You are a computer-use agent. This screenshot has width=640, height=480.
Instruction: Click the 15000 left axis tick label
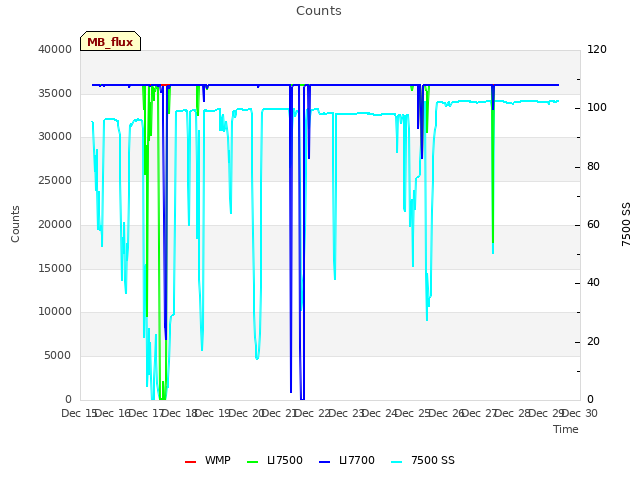coord(55,269)
